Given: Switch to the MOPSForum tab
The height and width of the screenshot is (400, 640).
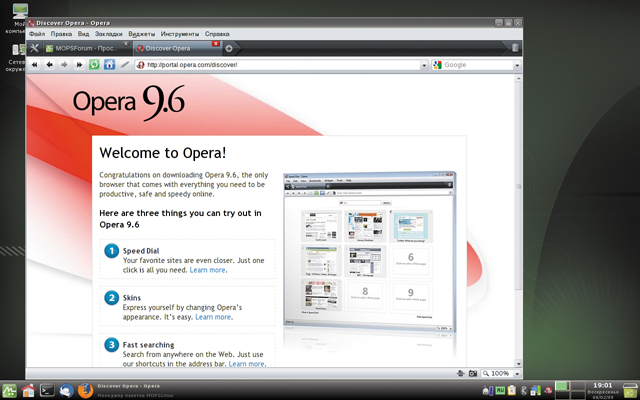Looking at the screenshot, I should click(x=87, y=49).
